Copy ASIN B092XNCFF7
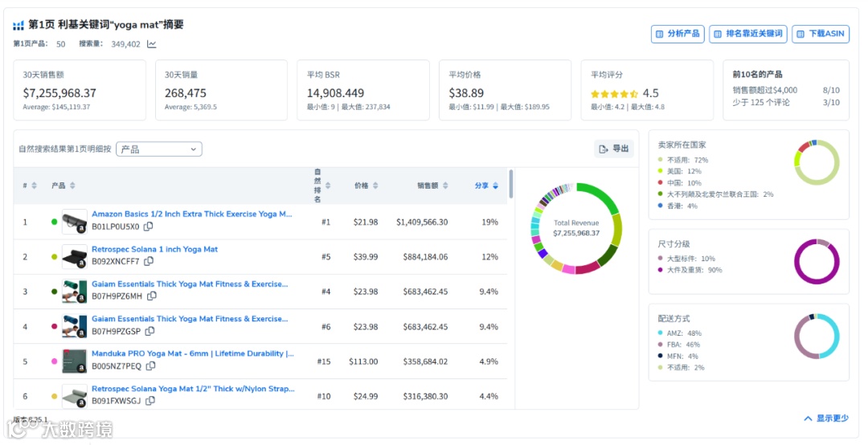The height and width of the screenshot is (445, 868). (149, 261)
